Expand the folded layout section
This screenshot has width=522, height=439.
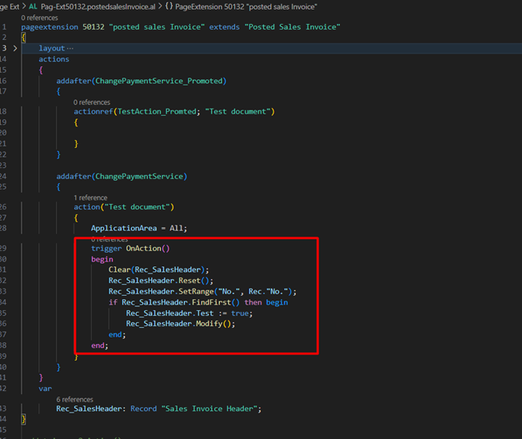pyautogui.click(x=15, y=48)
